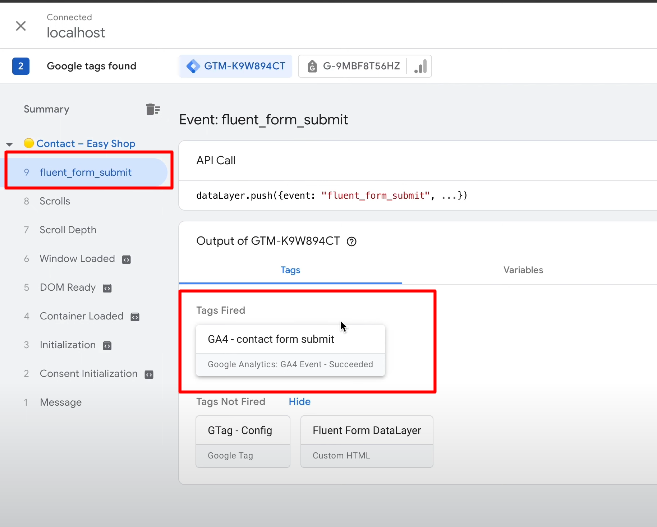
Task: Click the code icon beside DOM Ready
Action: pyautogui.click(x=107, y=288)
